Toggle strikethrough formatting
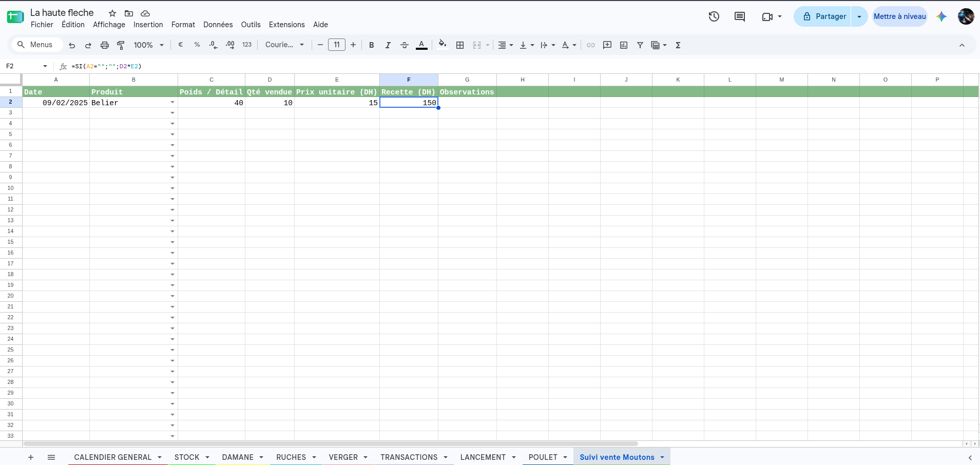The height and width of the screenshot is (465, 980). click(405, 45)
